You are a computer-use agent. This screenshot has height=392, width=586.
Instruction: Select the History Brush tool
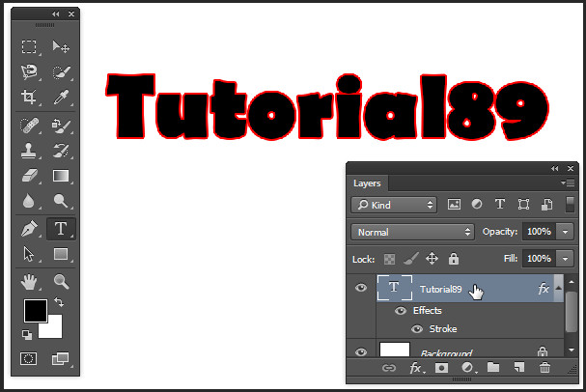tap(61, 151)
